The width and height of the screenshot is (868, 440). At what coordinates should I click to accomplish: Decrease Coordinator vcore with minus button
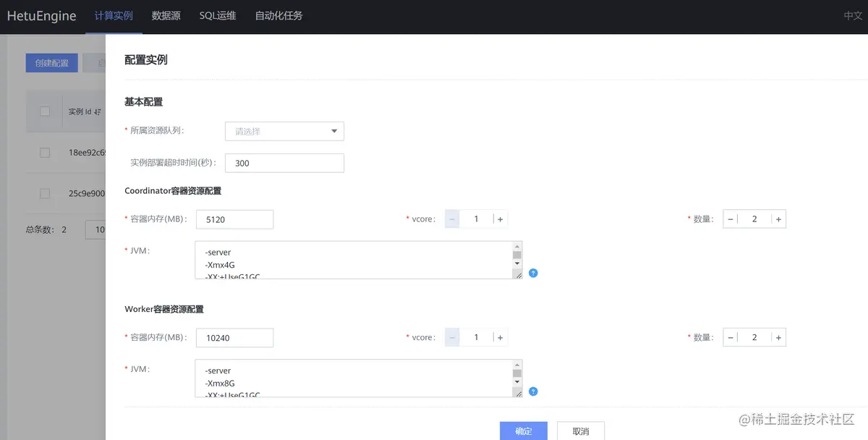pyautogui.click(x=452, y=219)
